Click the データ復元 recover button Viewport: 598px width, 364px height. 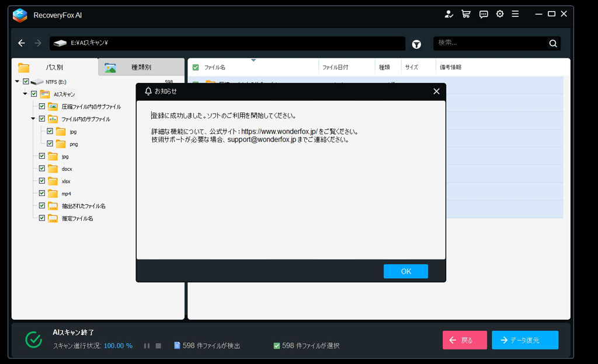click(x=524, y=340)
